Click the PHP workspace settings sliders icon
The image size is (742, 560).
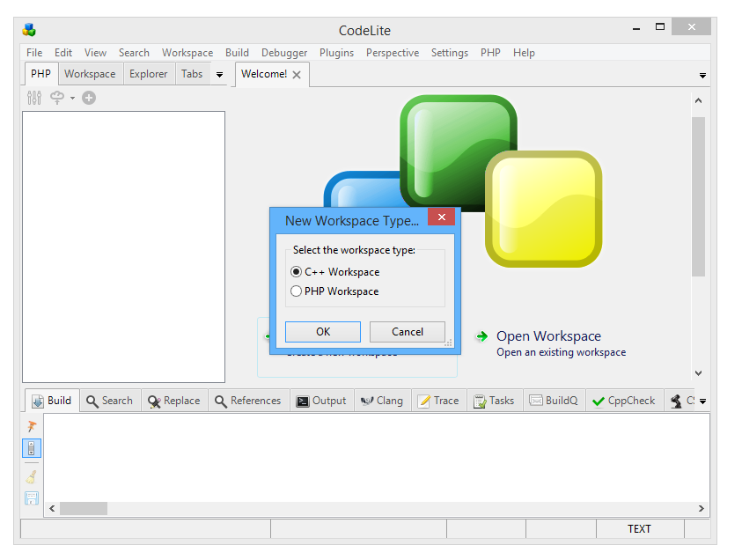34,98
